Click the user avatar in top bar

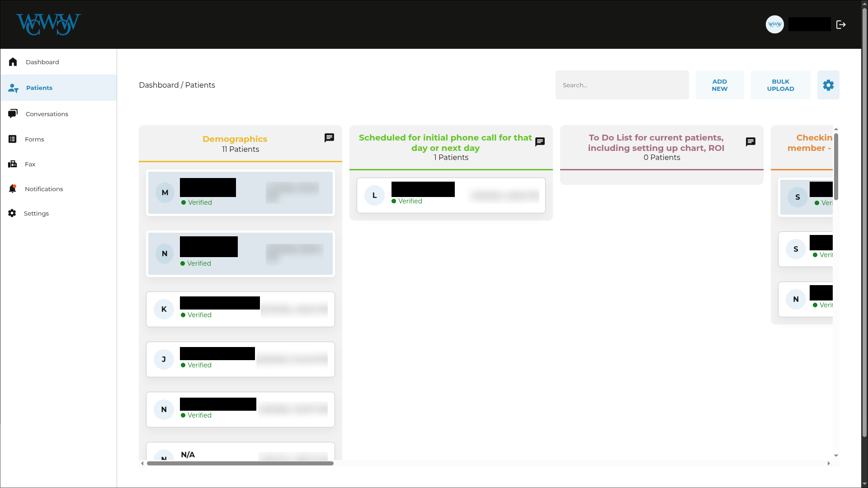point(774,25)
